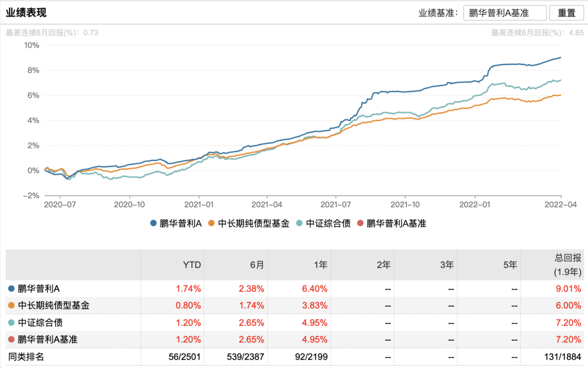The image size is (588, 368).
Task: Select the 1年 column header
Action: point(320,265)
